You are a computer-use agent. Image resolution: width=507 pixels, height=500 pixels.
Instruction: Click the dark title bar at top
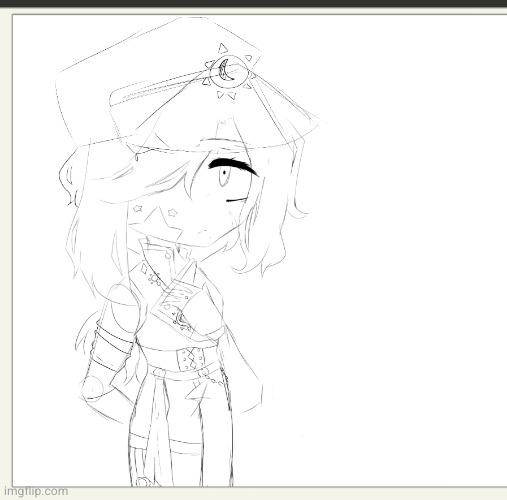tap(253, 3)
